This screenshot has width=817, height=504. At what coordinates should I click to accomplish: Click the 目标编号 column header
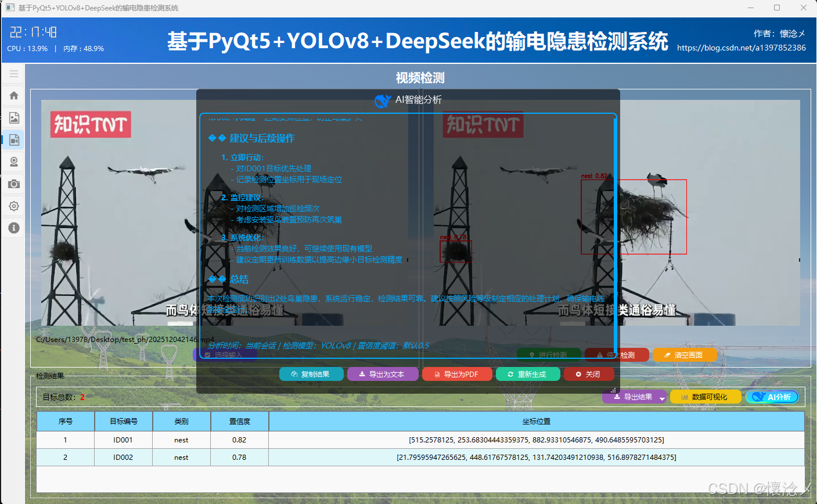click(x=123, y=422)
